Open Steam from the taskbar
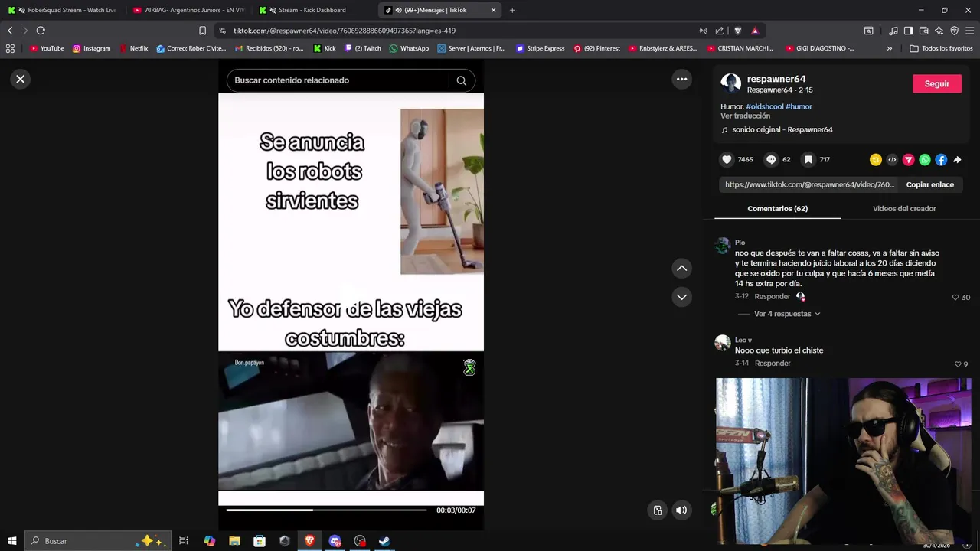980x551 pixels. (384, 541)
